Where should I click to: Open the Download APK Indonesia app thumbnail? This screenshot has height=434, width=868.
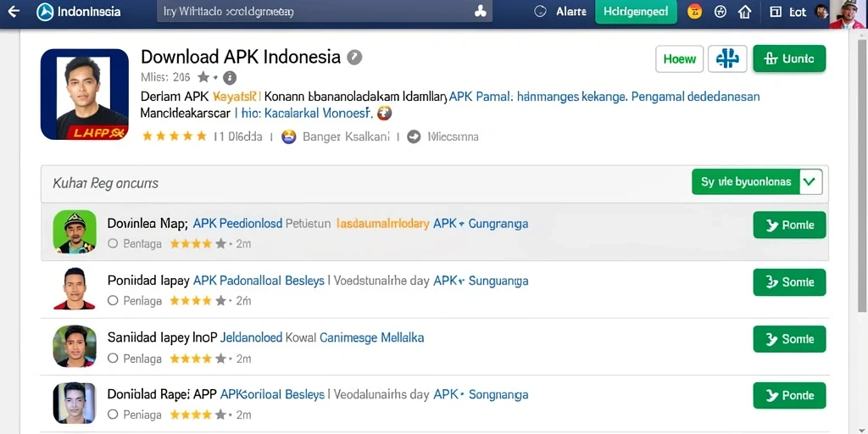click(85, 94)
